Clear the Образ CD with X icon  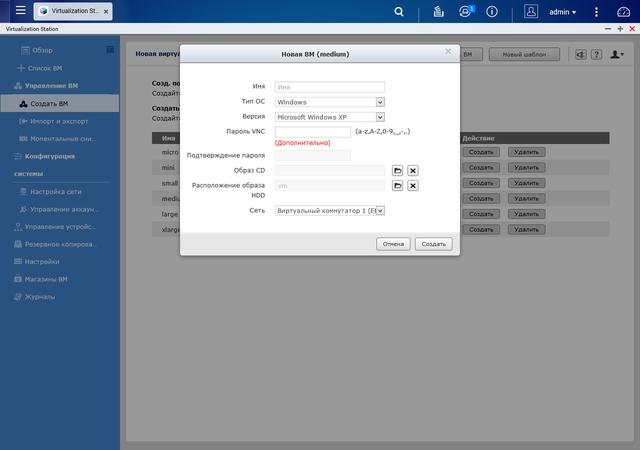(413, 171)
